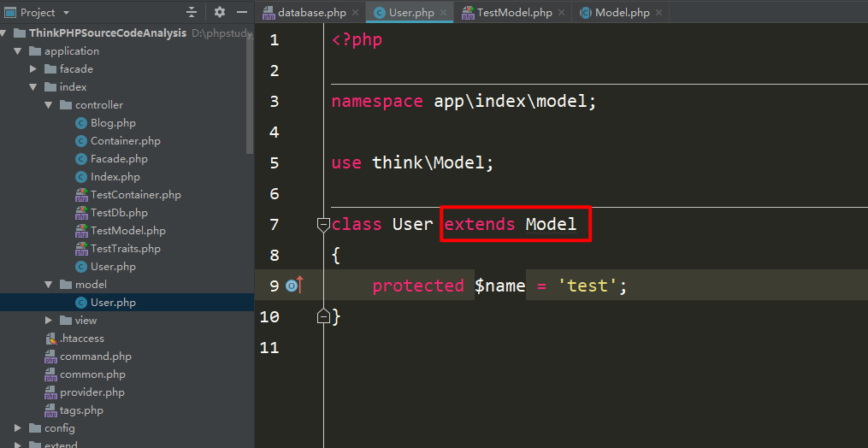The width and height of the screenshot is (868, 448).
Task: Click the database.php tab file icon
Action: tap(269, 13)
